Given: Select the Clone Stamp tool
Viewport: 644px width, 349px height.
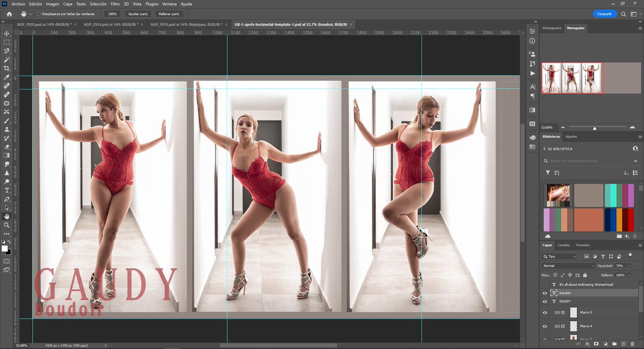Looking at the screenshot, I should pyautogui.click(x=7, y=129).
